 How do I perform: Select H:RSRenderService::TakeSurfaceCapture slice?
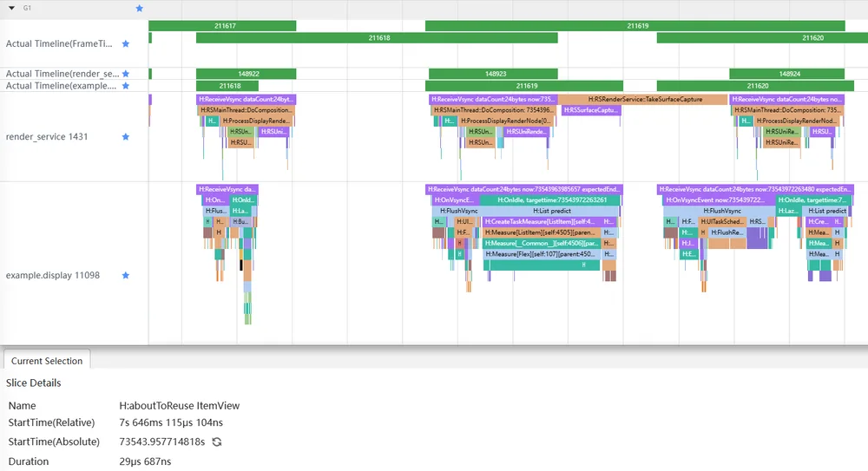(x=642, y=99)
